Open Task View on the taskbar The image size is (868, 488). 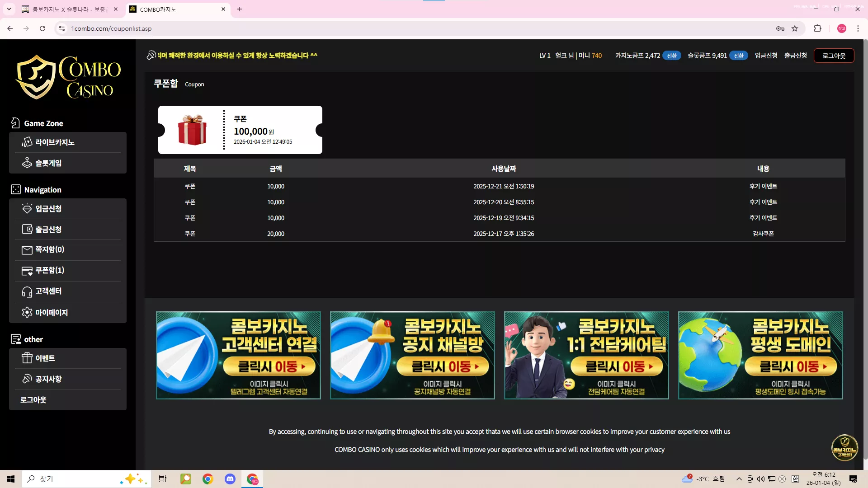pos(163,479)
